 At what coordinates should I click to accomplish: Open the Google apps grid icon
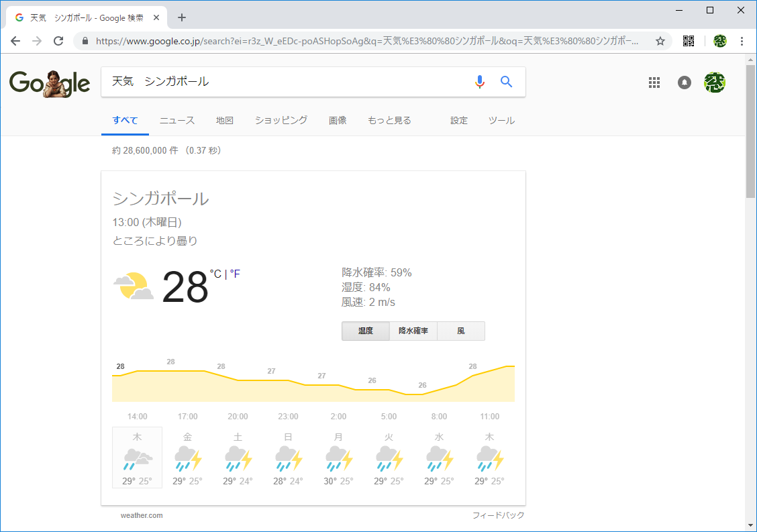coord(654,81)
